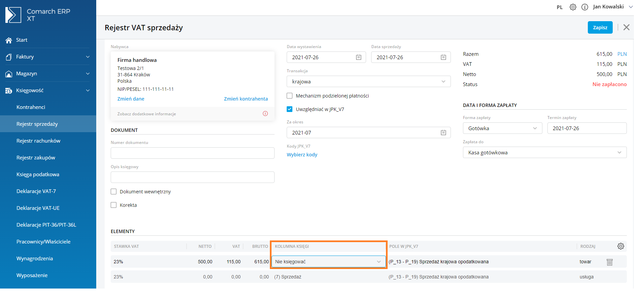Open calendar for Za okres field
The height and width of the screenshot is (304, 644).
443,133
